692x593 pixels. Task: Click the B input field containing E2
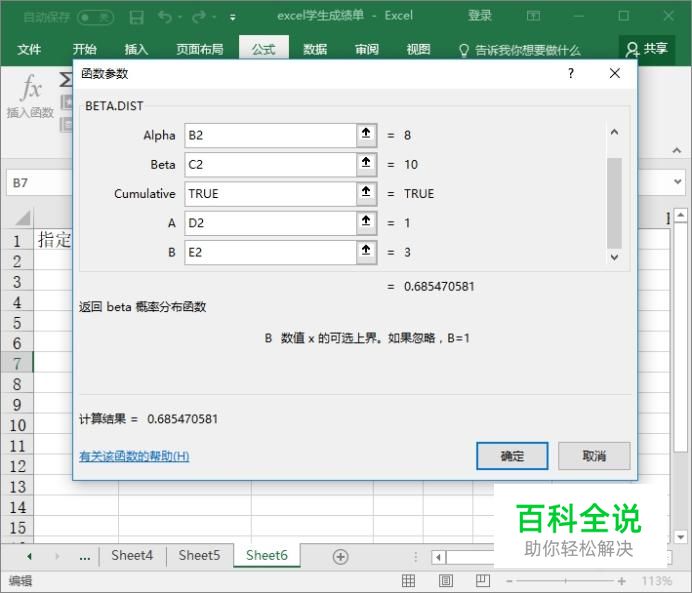(270, 252)
